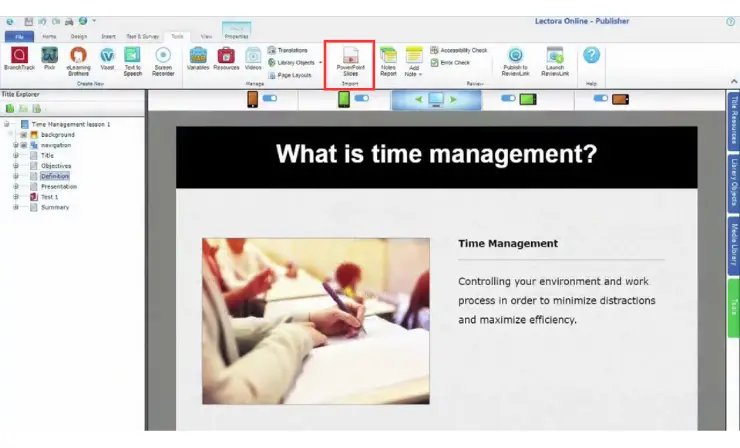This screenshot has width=740, height=448.
Task: Toggle the orange landscape phone view switch
Action: 601,98
